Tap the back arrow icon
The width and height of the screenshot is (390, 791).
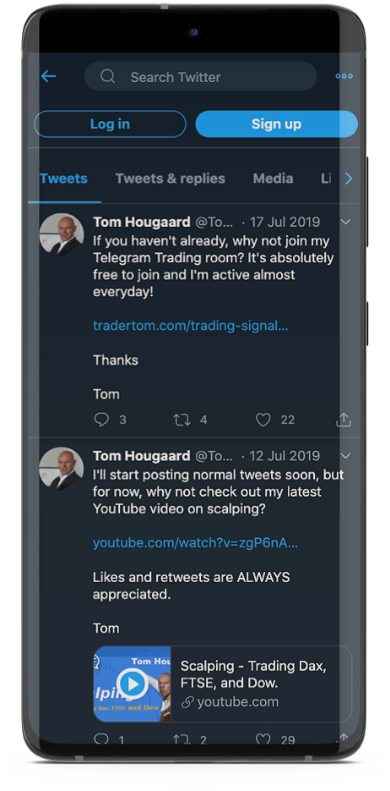point(48,76)
